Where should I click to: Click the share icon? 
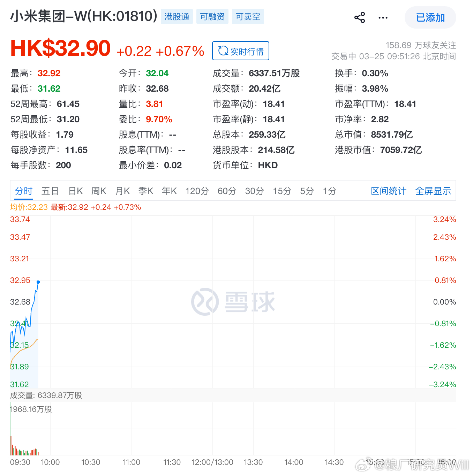point(359,17)
